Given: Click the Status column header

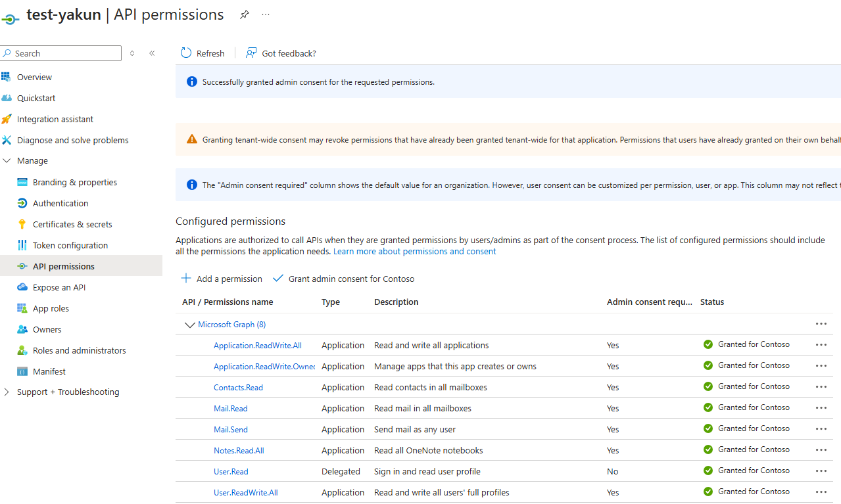Looking at the screenshot, I should pyautogui.click(x=712, y=302).
